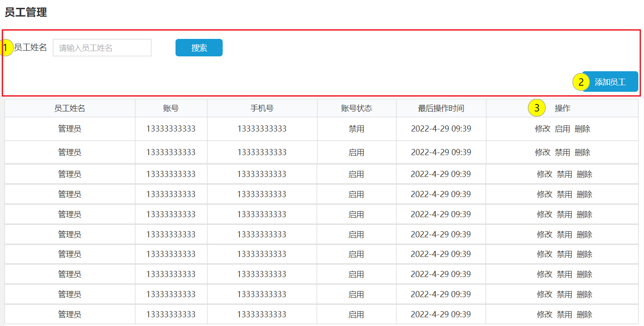Click 修改 in the last table row

click(x=544, y=315)
